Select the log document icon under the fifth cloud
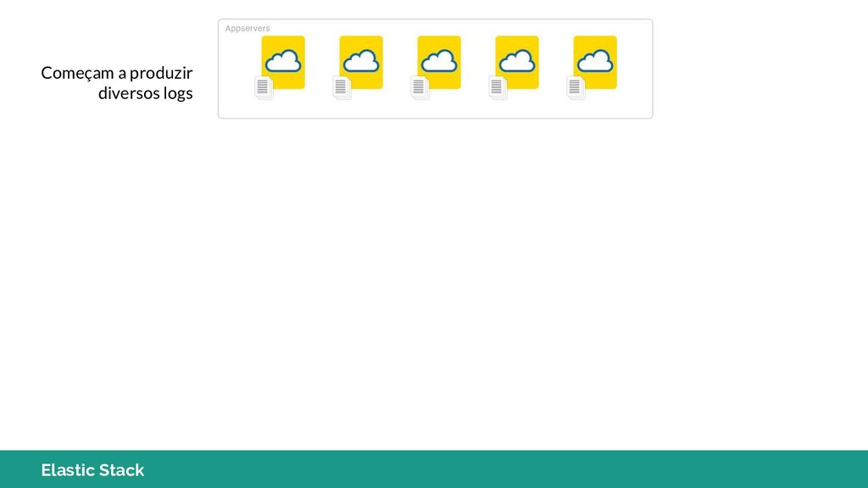Image resolution: width=868 pixels, height=488 pixels. [x=576, y=87]
